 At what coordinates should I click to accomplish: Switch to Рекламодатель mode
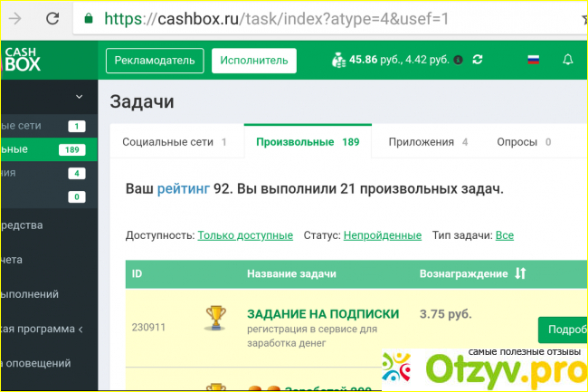155,61
